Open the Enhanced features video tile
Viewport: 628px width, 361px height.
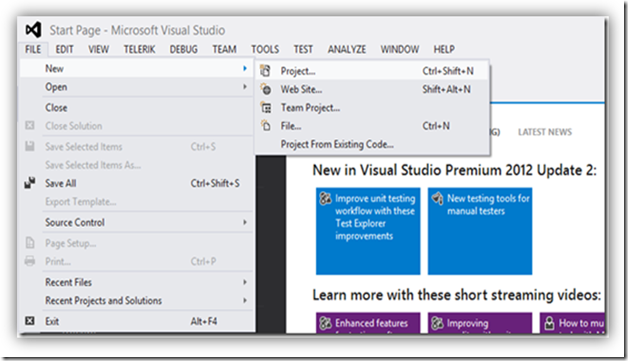(x=368, y=323)
